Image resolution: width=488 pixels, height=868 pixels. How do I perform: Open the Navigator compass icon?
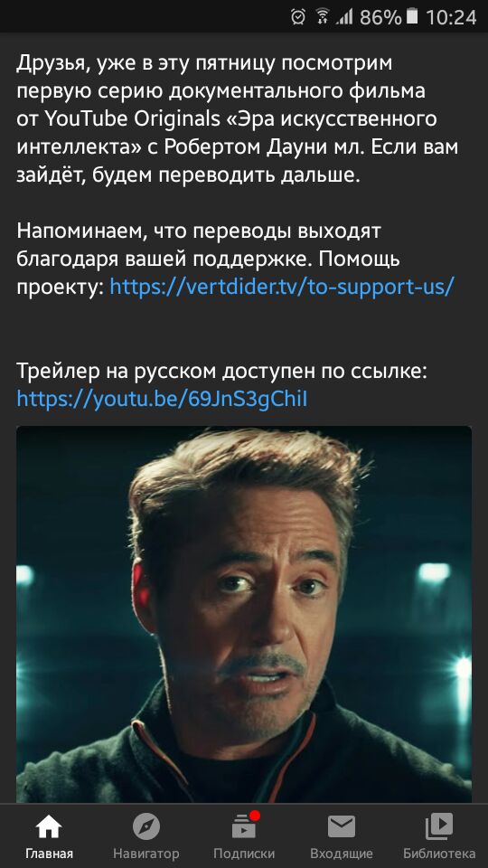tap(146, 827)
